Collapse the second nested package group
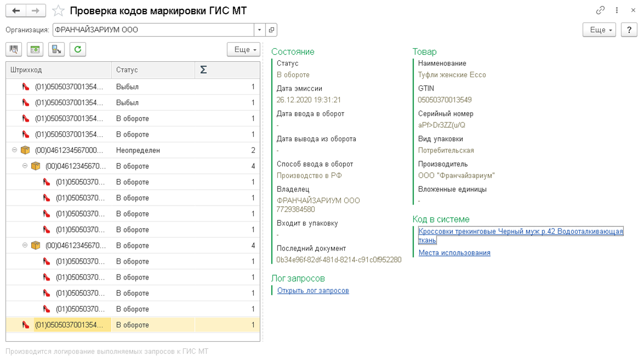This screenshot has width=644, height=356. [x=25, y=246]
